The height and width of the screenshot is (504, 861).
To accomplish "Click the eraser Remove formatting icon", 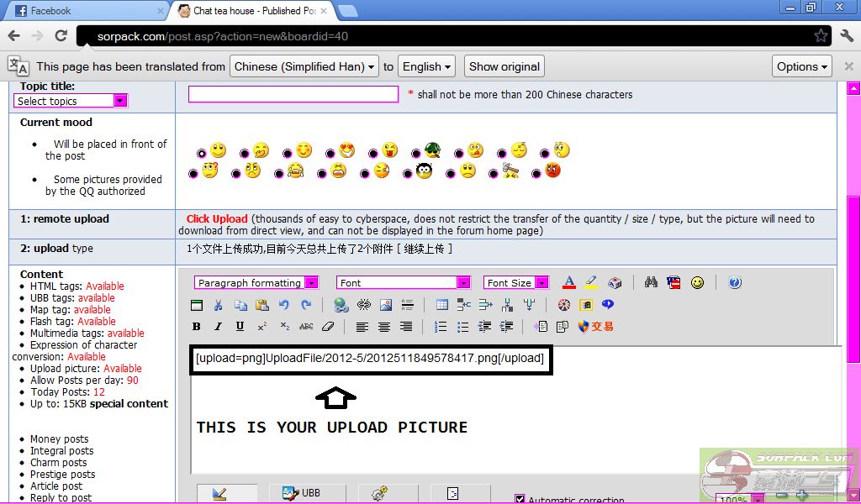I will (x=328, y=327).
